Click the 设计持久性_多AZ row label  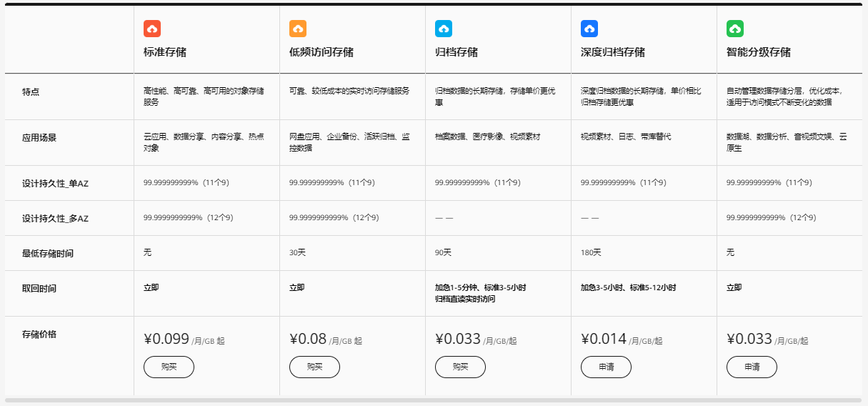pyautogui.click(x=55, y=218)
